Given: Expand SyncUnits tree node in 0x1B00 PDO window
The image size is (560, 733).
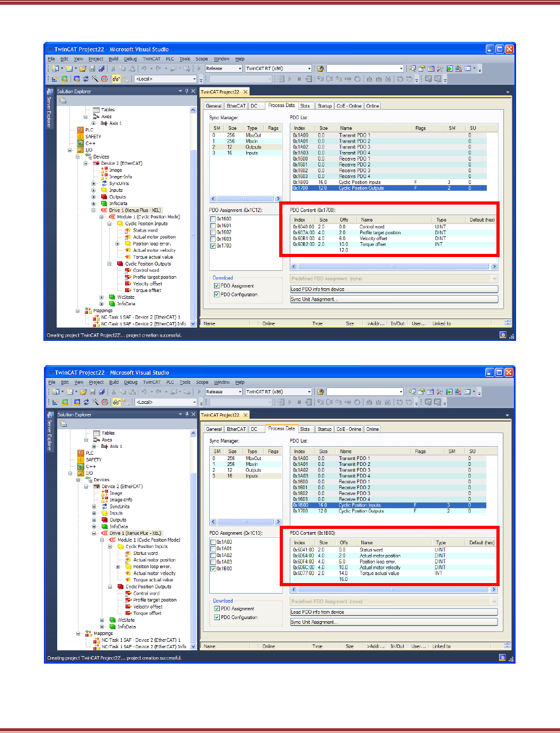Looking at the screenshot, I should (94, 507).
